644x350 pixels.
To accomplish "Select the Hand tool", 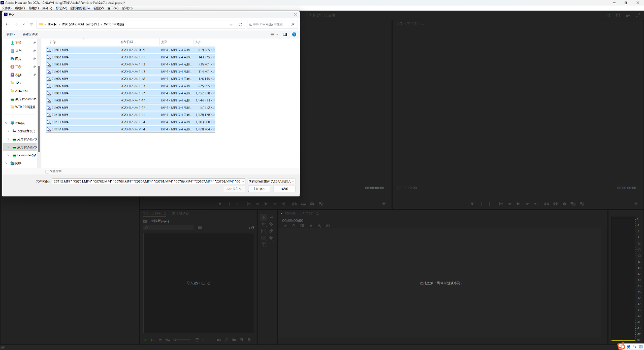I will point(271,237).
